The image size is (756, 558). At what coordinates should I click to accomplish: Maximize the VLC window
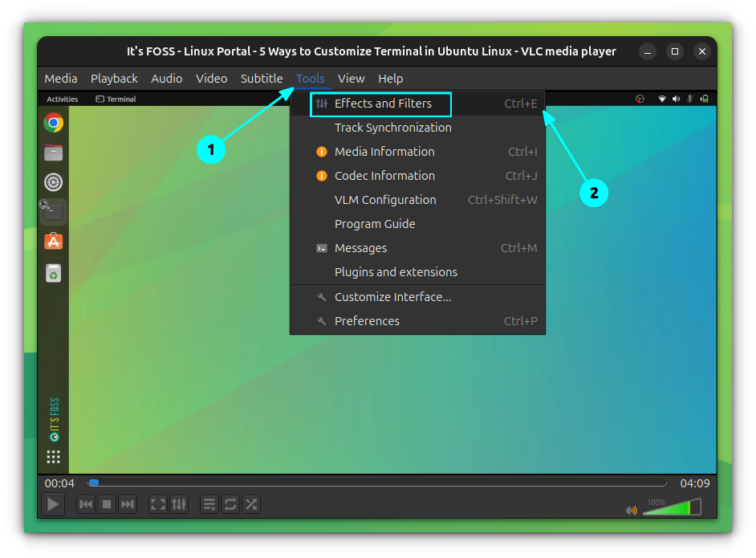(675, 51)
